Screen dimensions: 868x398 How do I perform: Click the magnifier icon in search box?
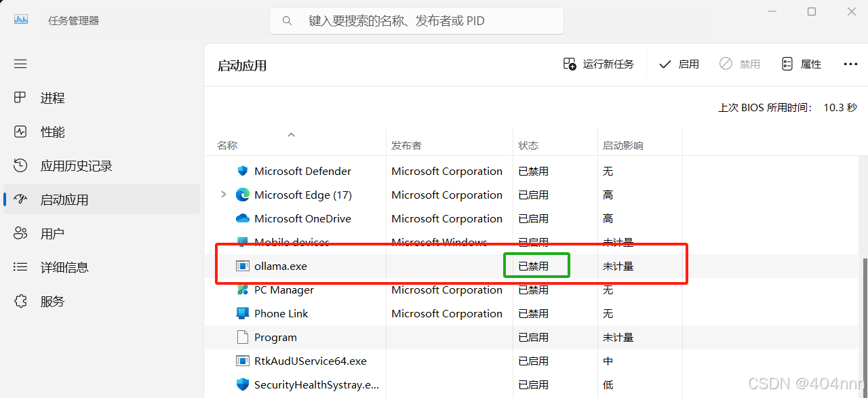(288, 21)
